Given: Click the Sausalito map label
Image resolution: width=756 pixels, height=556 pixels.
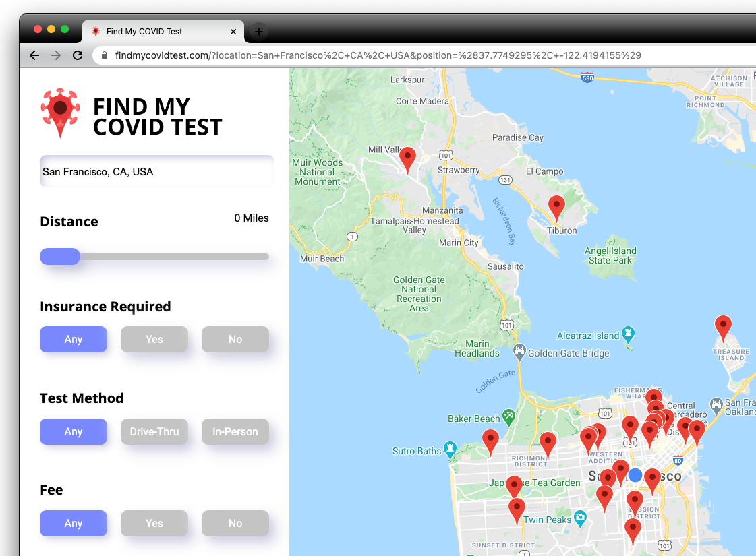Looking at the screenshot, I should tap(505, 266).
